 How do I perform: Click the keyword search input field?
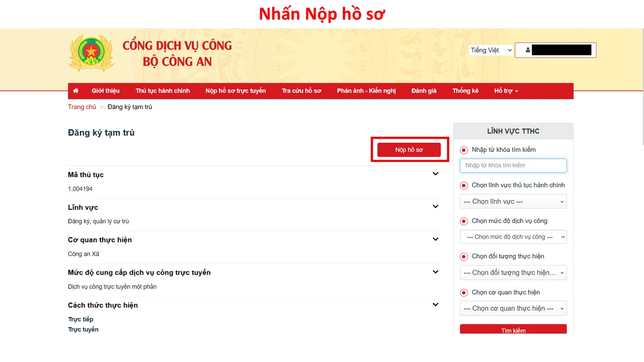[513, 165]
